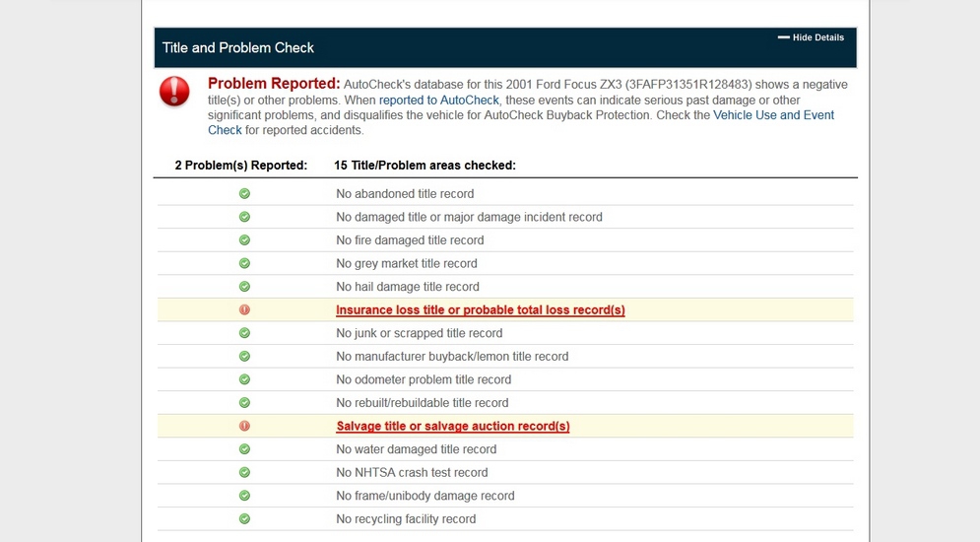Click green check icon for junk or scrapped title
This screenshot has height=542, width=980.
pyautogui.click(x=244, y=333)
